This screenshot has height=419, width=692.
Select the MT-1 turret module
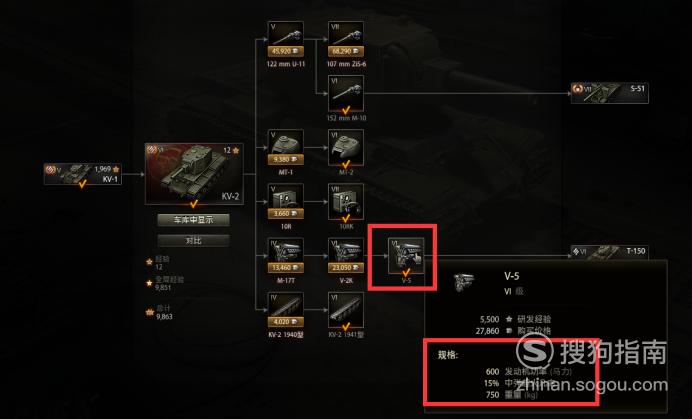coord(286,147)
